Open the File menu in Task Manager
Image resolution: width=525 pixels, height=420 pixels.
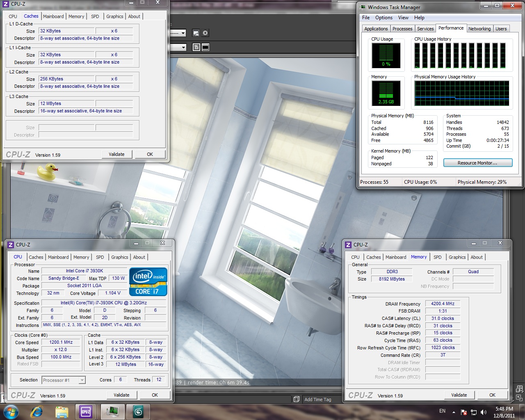coord(366,18)
